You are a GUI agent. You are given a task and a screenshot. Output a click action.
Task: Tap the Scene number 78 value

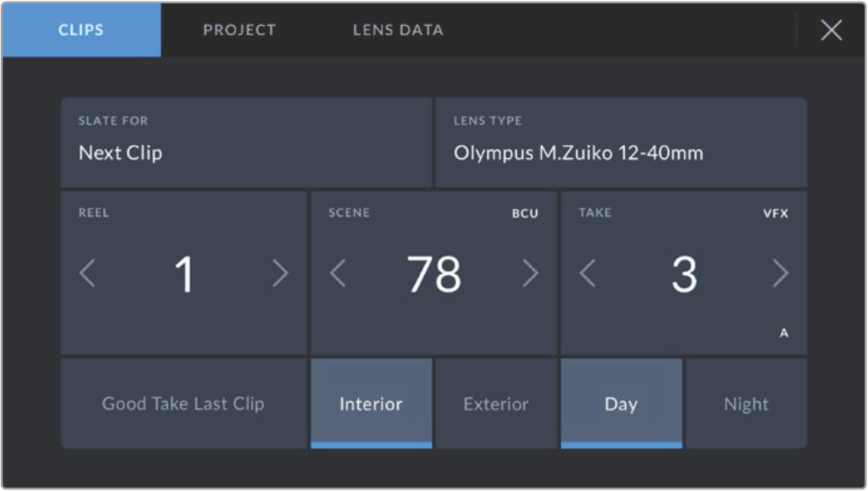[x=434, y=275]
